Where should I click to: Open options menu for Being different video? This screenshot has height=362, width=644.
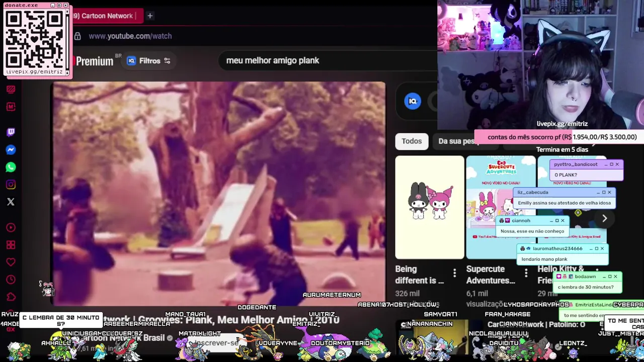[x=454, y=273]
